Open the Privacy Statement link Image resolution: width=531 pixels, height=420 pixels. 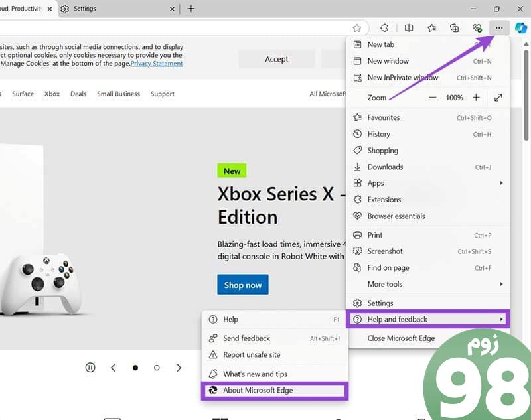(157, 64)
